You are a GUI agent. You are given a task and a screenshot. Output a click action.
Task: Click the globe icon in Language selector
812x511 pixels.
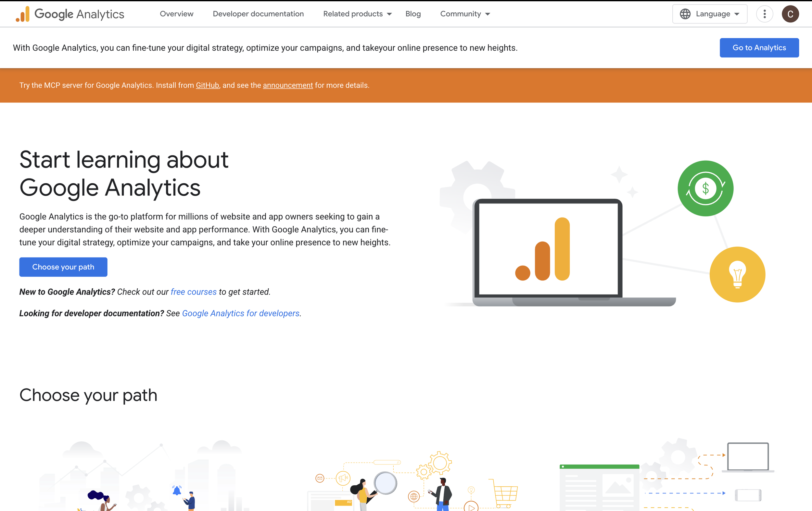click(685, 14)
